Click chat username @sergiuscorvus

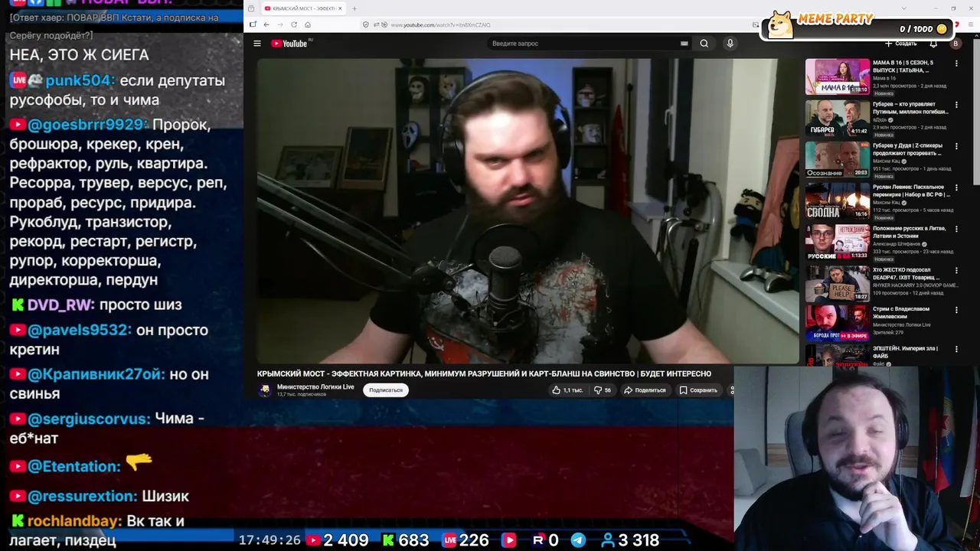89,419
